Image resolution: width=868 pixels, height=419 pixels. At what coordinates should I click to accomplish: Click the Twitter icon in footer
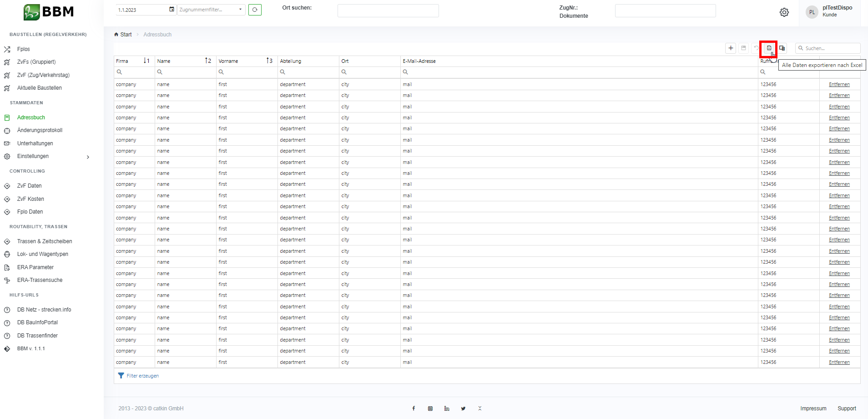463,409
